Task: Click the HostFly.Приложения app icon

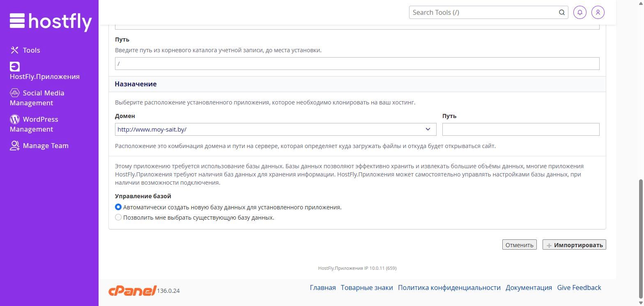Action: 15,67
